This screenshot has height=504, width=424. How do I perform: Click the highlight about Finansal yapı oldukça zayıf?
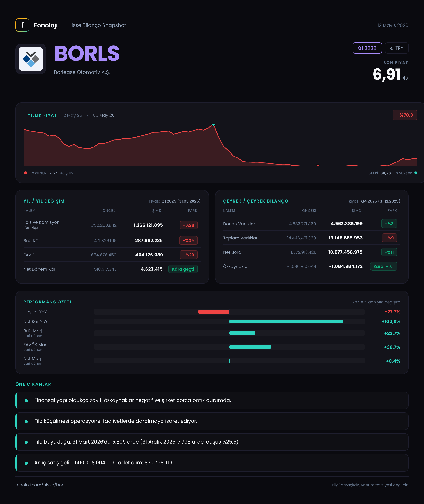tap(212, 400)
